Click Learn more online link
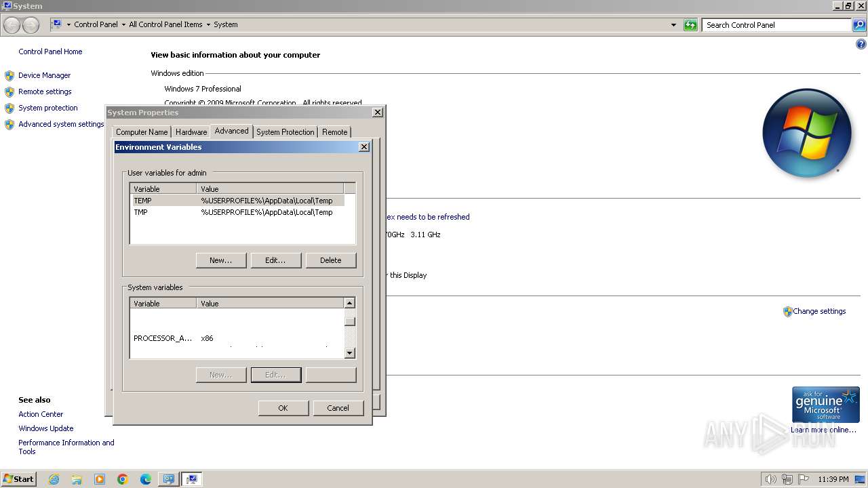 [x=823, y=430]
